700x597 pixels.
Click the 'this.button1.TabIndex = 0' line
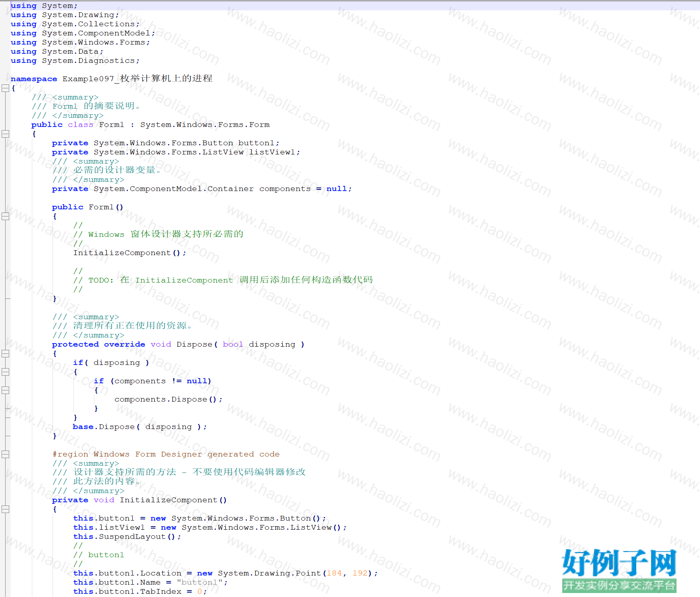pyautogui.click(x=140, y=591)
